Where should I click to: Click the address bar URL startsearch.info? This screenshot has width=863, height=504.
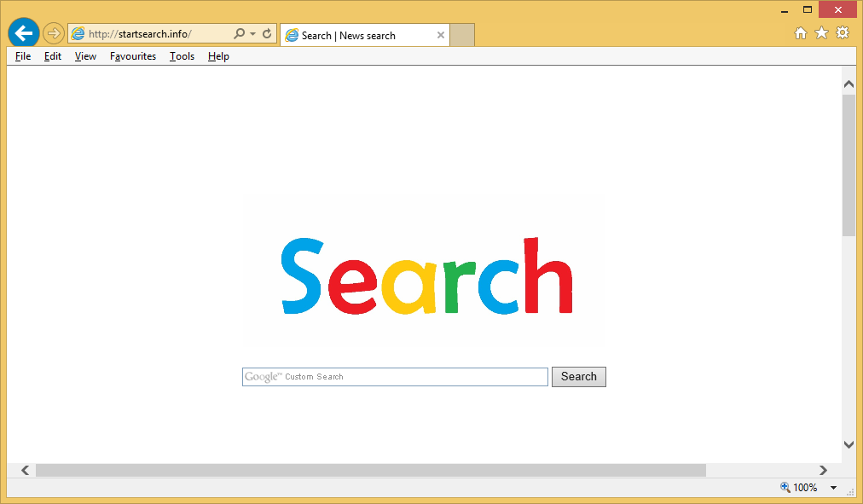point(140,34)
